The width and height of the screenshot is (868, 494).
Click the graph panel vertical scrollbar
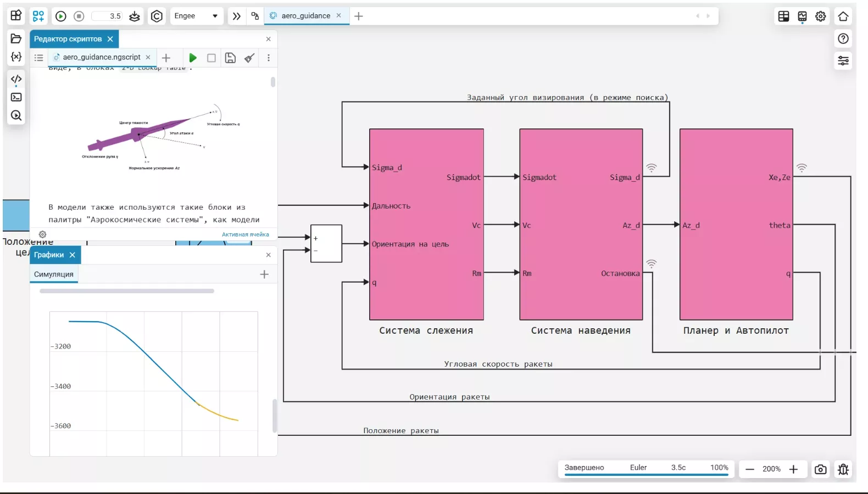275,416
